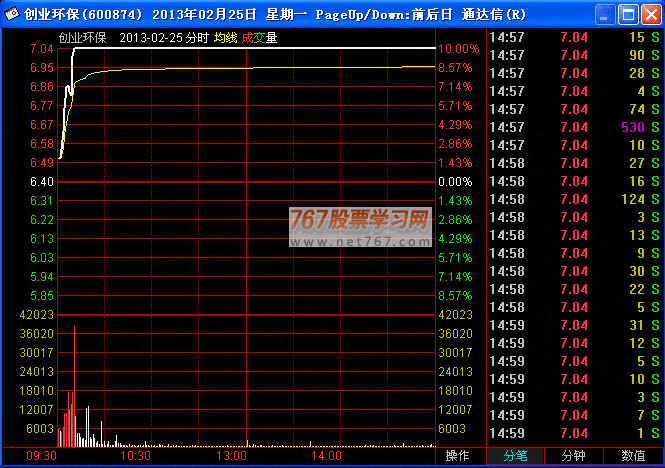Image resolution: width=665 pixels, height=468 pixels.
Task: Switch to the 数值 tab
Action: [633, 455]
